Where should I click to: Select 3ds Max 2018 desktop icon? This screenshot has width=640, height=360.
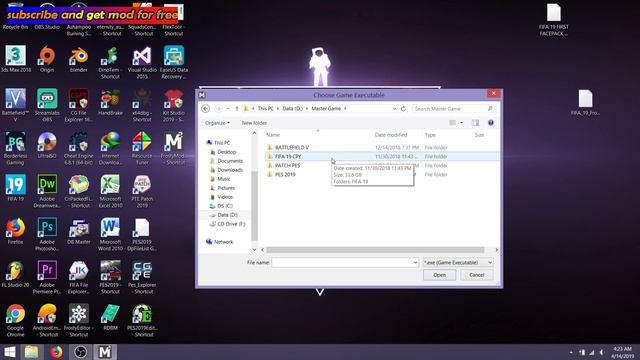click(x=16, y=60)
